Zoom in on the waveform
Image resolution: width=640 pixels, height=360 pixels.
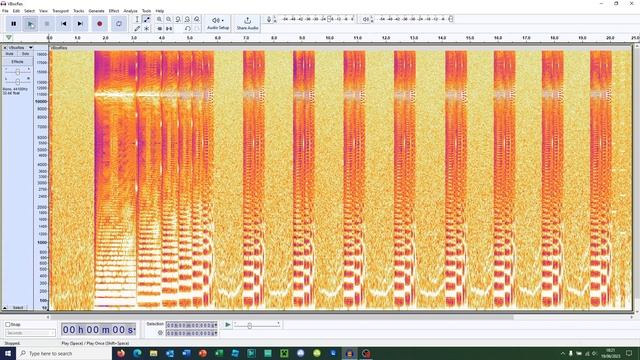coord(160,19)
